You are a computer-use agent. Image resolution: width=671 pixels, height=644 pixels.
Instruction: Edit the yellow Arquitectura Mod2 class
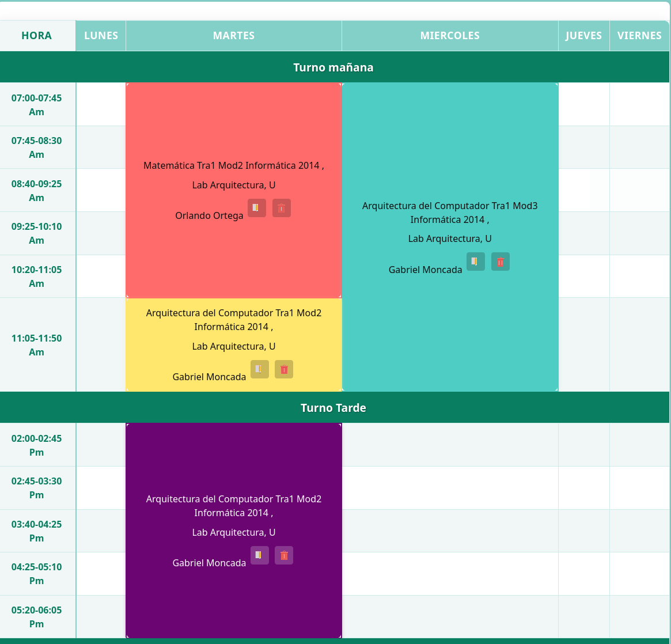click(260, 369)
